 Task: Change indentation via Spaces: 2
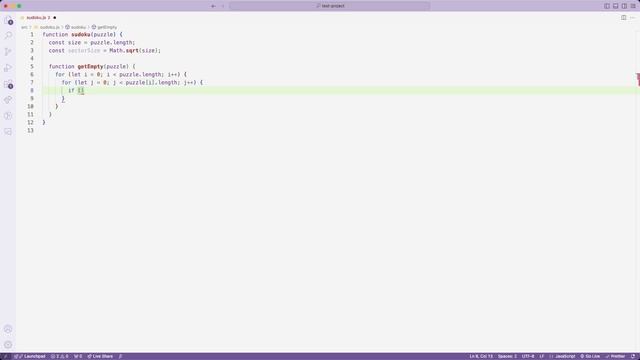point(507,356)
